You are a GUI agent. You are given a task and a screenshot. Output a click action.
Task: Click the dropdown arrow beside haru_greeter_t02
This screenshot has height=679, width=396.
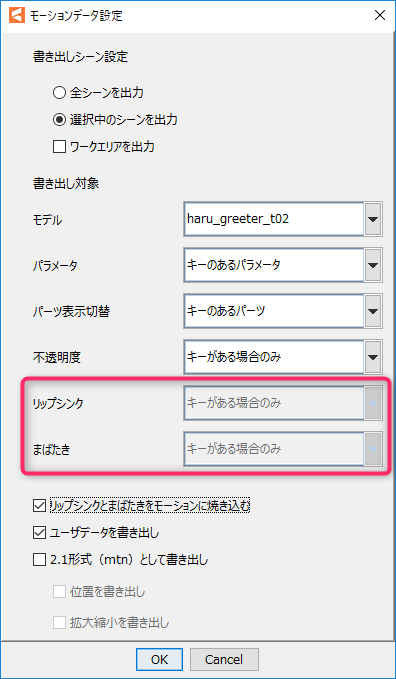tap(372, 219)
